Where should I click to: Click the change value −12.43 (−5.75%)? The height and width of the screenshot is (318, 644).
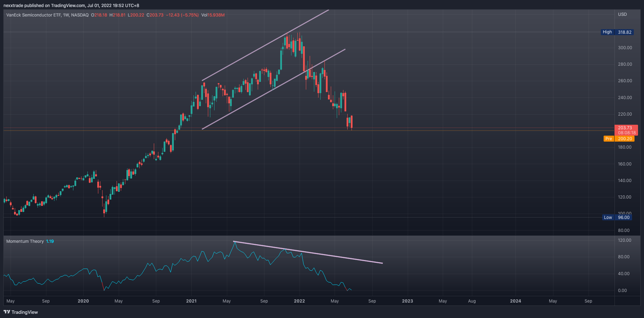(x=182, y=15)
